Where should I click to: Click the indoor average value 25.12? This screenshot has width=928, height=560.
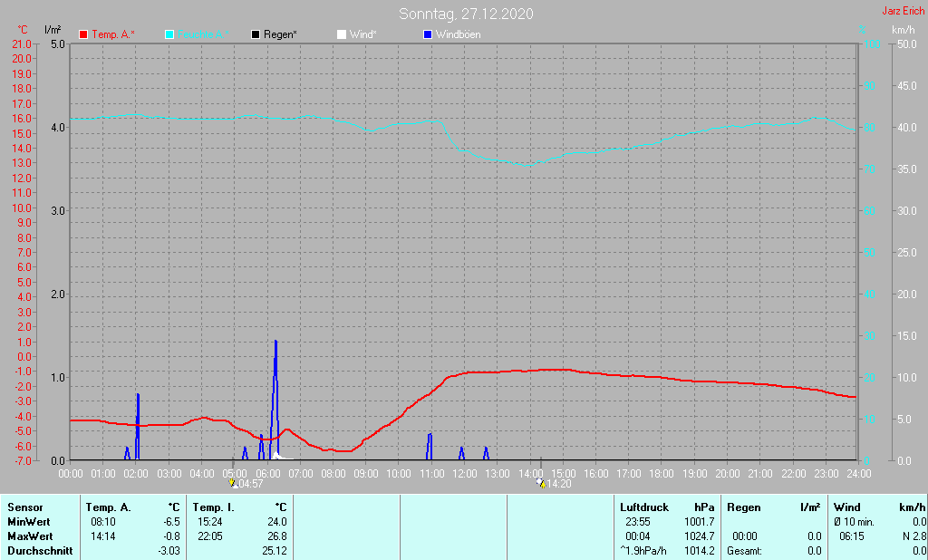click(x=274, y=551)
